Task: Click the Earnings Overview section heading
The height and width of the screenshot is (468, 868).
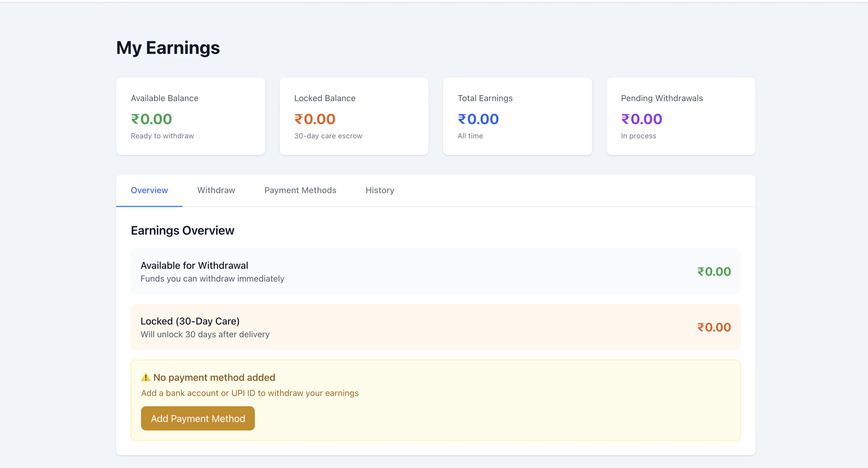Action: coord(182,230)
